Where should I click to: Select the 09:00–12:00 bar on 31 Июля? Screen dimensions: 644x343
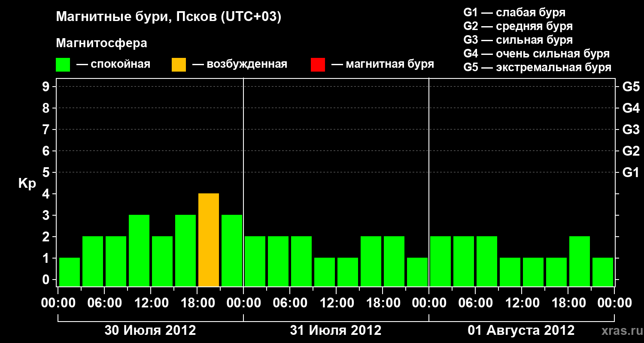coord(325,272)
